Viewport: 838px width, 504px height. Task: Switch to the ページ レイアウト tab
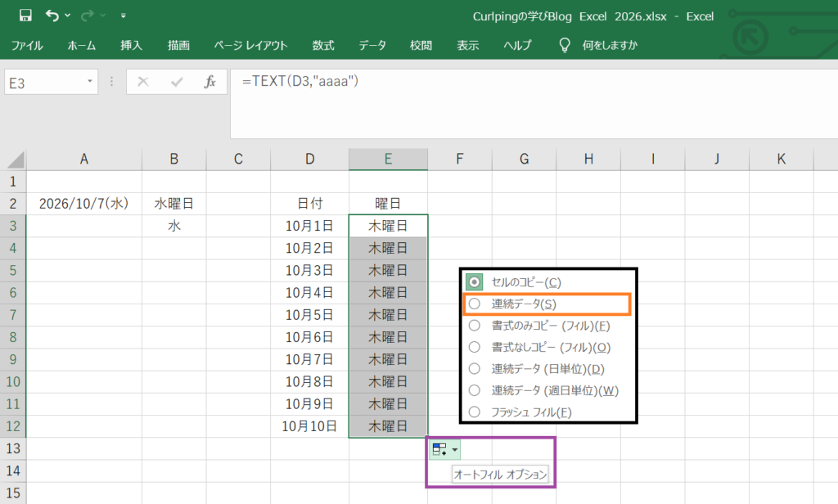click(250, 46)
